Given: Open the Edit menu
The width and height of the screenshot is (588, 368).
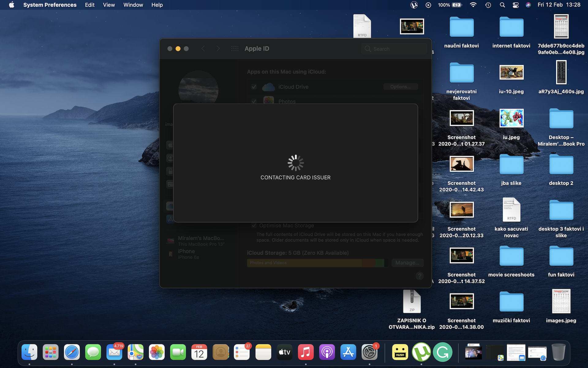Looking at the screenshot, I should [90, 5].
